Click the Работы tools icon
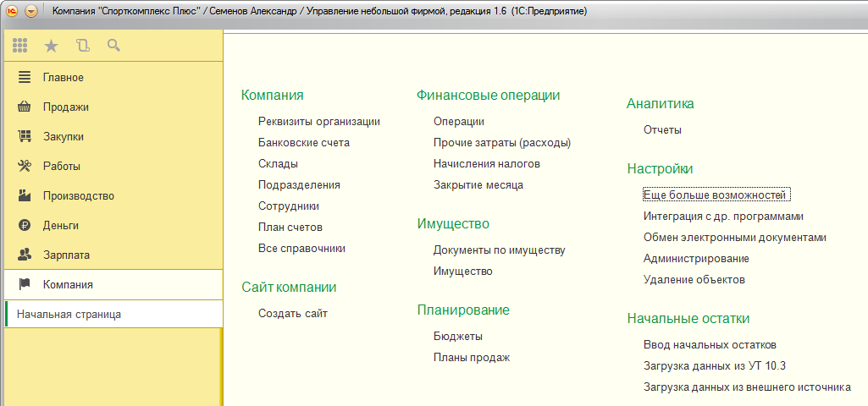This screenshot has height=406, width=868. (x=25, y=166)
